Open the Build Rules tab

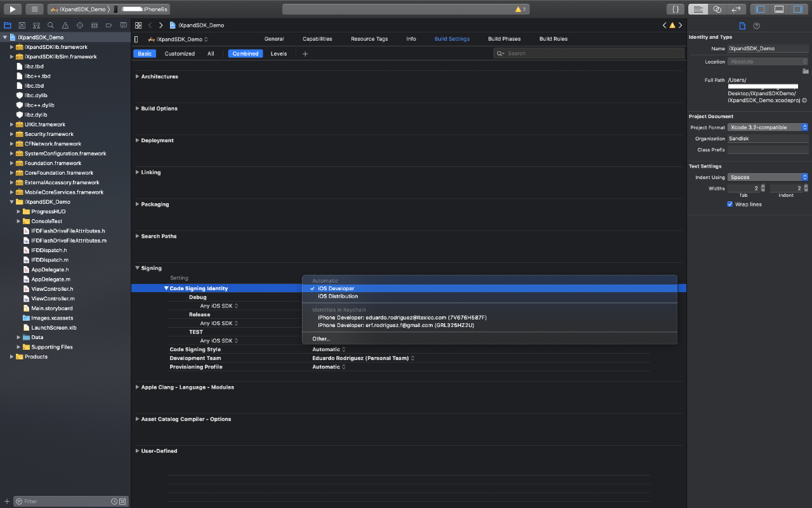click(x=553, y=39)
